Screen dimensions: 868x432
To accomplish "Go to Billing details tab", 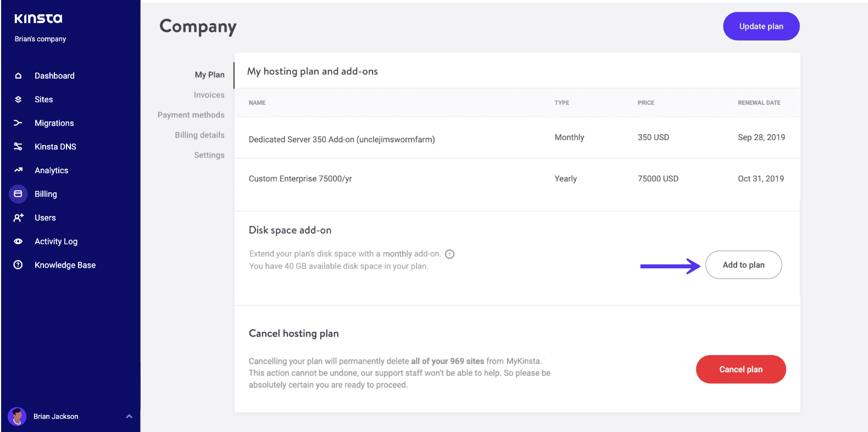I will 199,135.
